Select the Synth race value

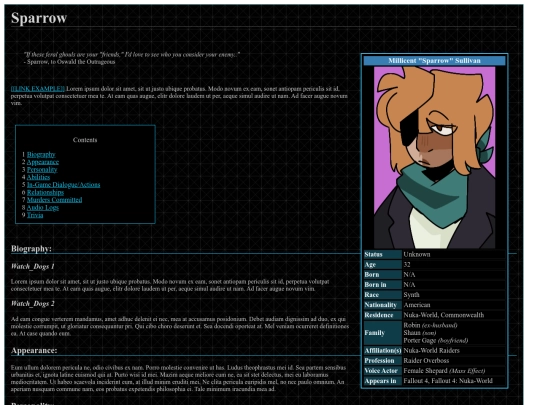(x=411, y=295)
